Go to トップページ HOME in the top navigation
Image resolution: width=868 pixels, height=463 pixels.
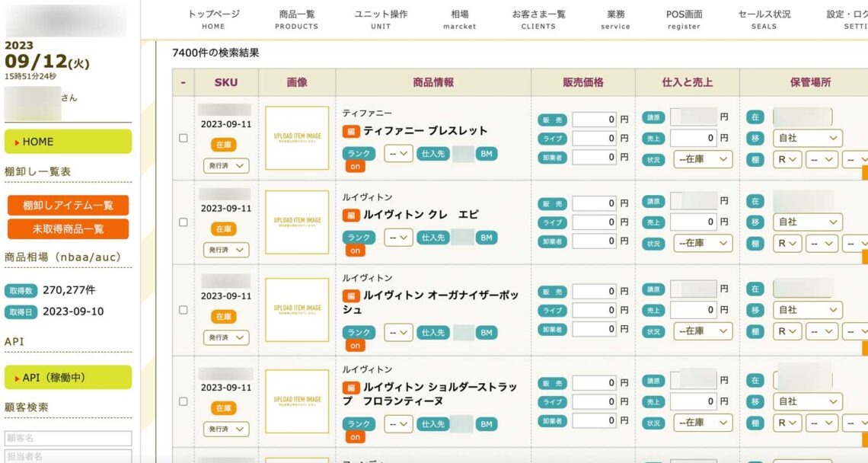point(214,19)
